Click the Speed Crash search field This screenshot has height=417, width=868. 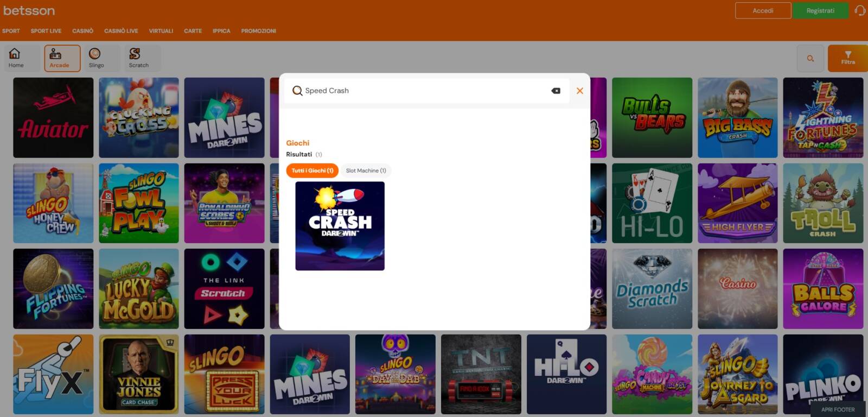tap(423, 91)
